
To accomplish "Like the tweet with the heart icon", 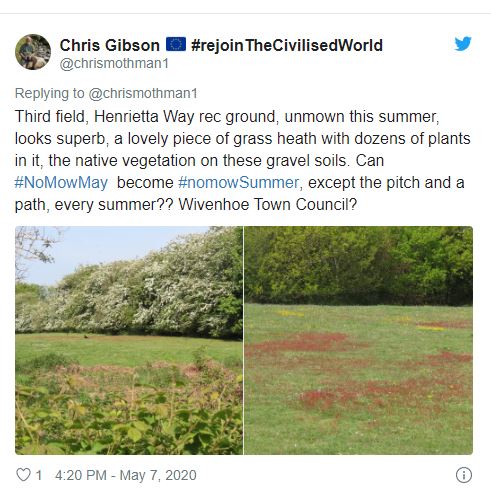I will coord(23,475).
